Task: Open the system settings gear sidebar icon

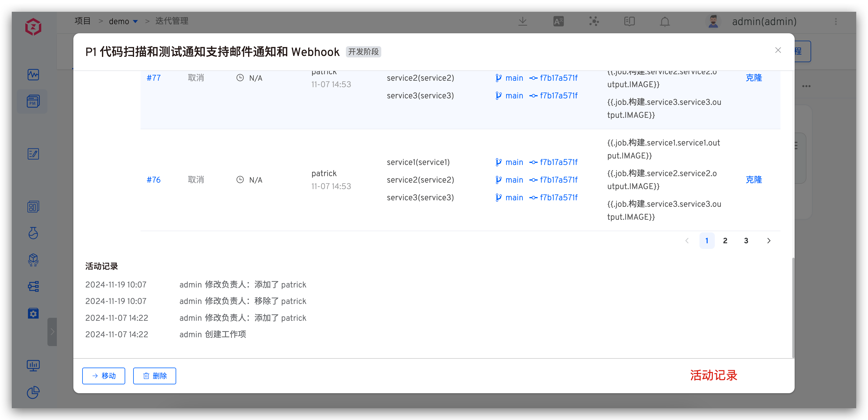Action: 33,313
